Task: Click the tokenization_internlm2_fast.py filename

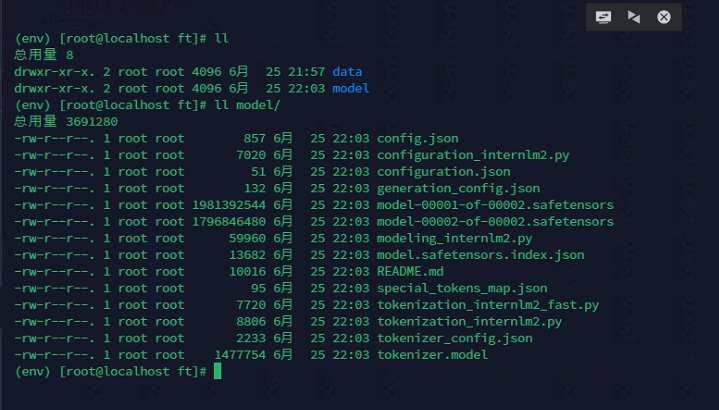Action: (488, 305)
